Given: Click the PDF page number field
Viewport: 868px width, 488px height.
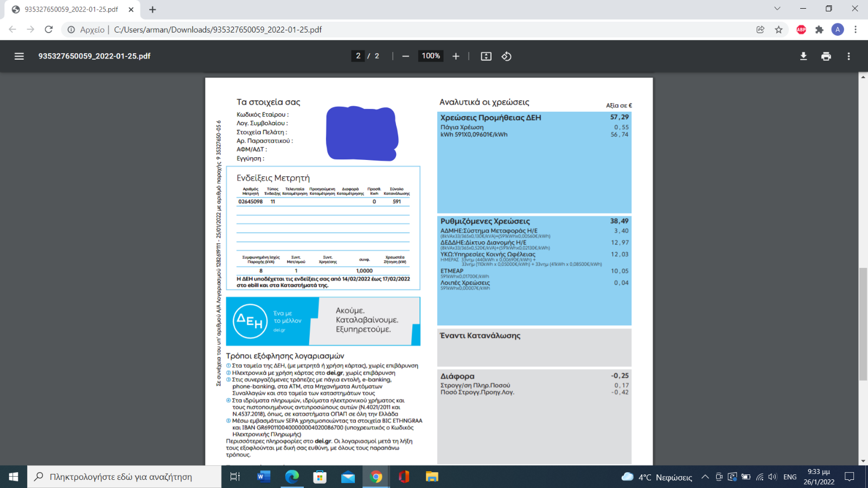Looking at the screenshot, I should pos(358,56).
